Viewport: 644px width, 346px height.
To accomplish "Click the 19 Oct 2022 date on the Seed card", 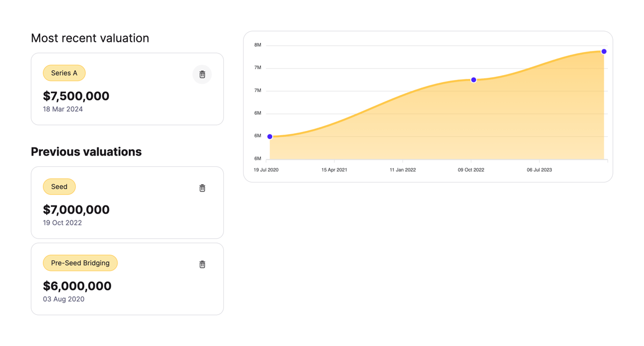I will tap(62, 223).
